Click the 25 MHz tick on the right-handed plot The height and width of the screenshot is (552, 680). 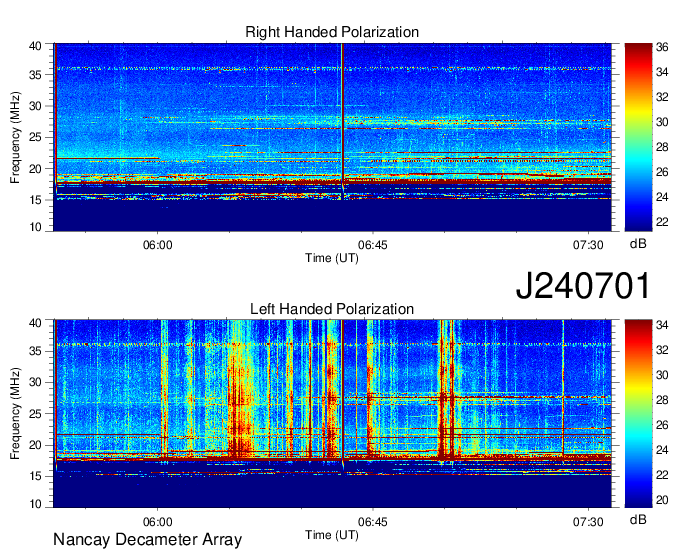pyautogui.click(x=35, y=137)
